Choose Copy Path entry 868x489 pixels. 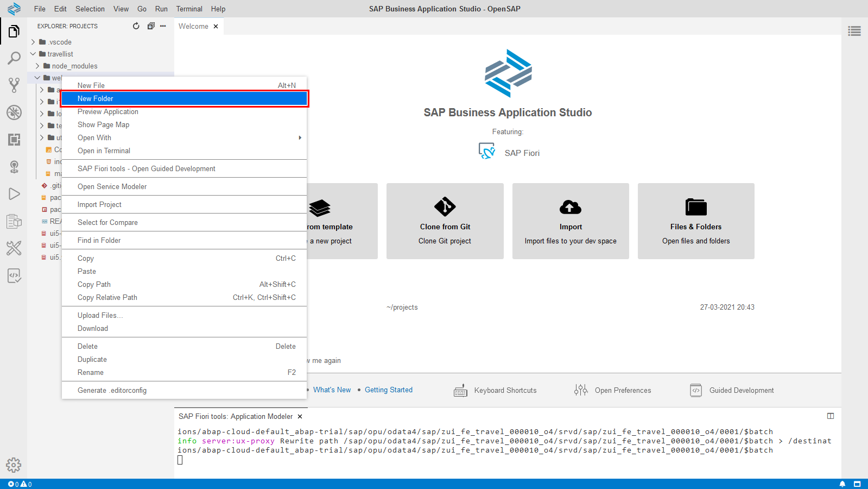(x=185, y=284)
